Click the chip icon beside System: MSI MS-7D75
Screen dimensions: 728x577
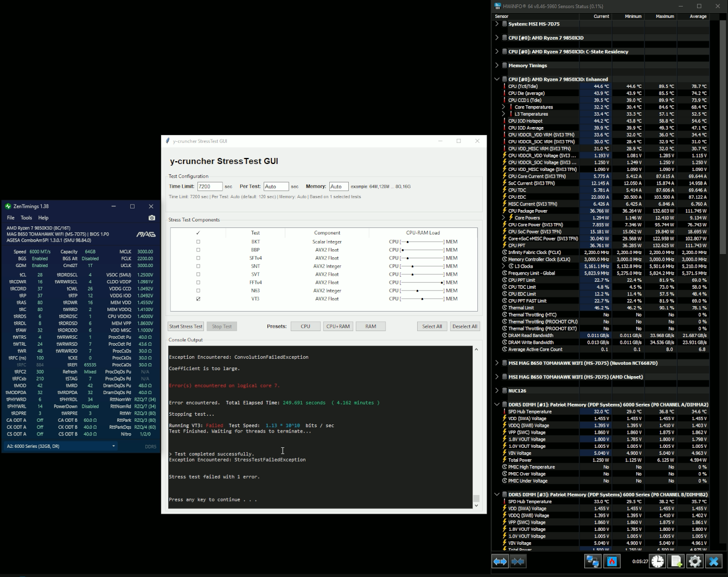(x=505, y=24)
